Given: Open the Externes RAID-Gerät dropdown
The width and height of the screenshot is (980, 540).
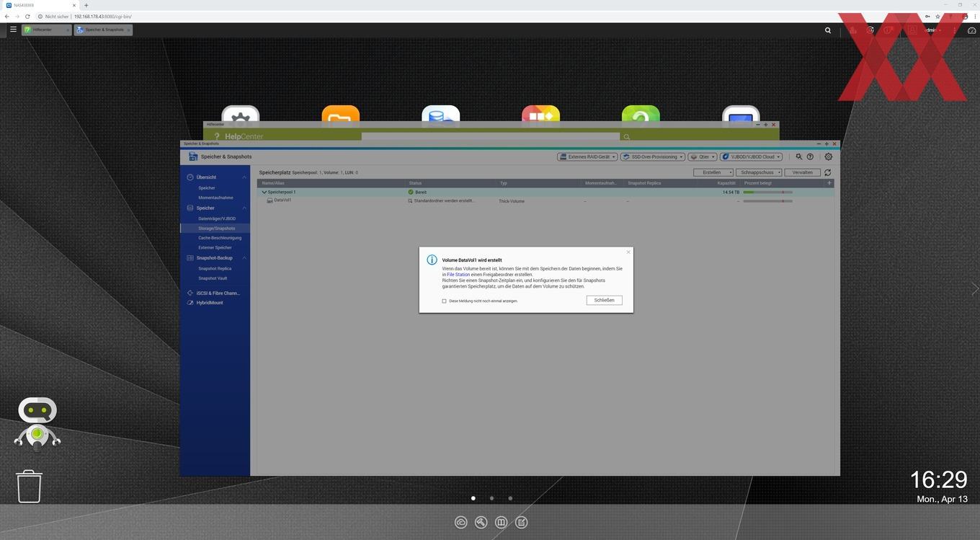Looking at the screenshot, I should click(x=587, y=156).
